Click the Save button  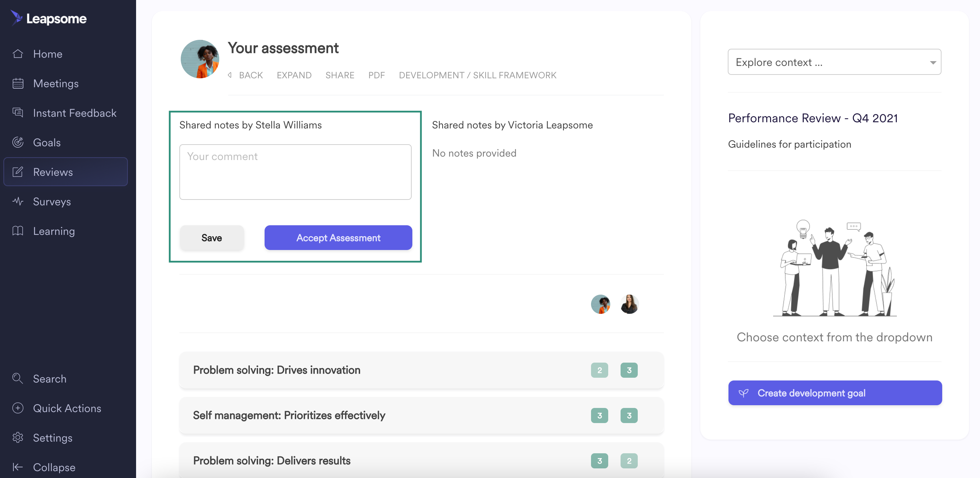click(212, 238)
